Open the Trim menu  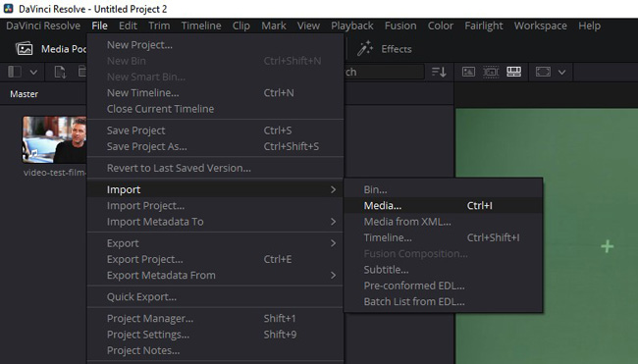[159, 26]
